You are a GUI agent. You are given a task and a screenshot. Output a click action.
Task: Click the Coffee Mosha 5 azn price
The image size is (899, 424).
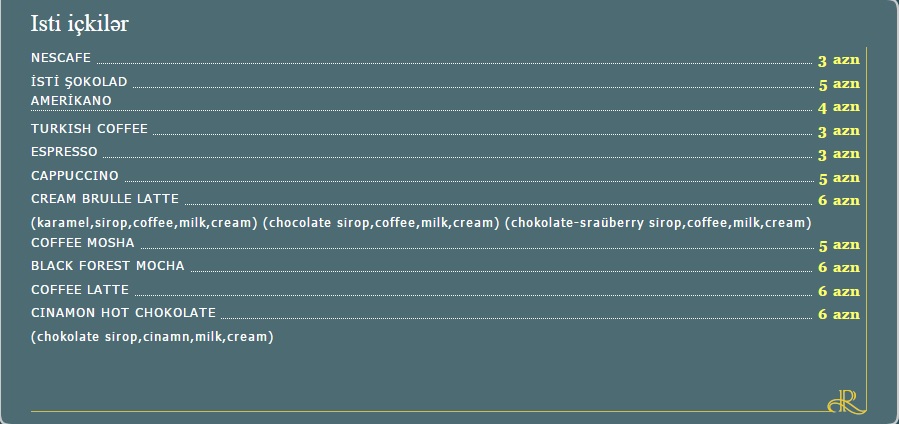pyautogui.click(x=839, y=245)
